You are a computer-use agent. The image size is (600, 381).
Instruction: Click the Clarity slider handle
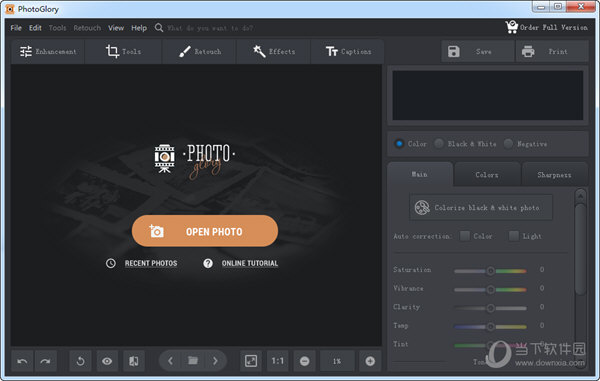(x=490, y=308)
